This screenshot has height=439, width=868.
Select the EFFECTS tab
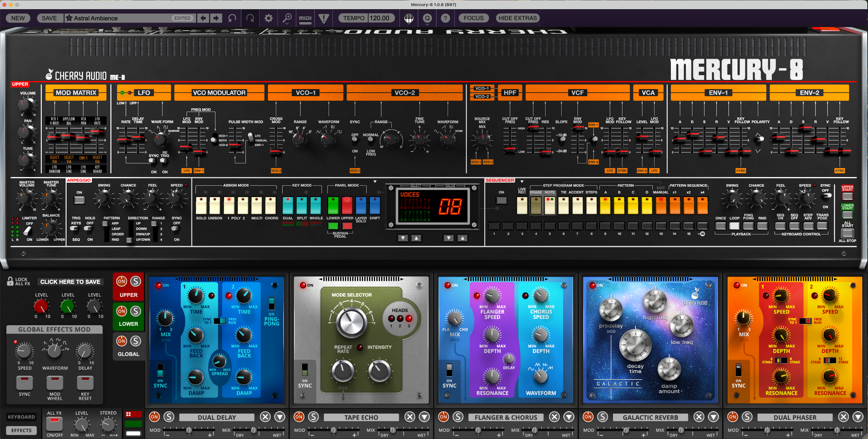(21, 430)
